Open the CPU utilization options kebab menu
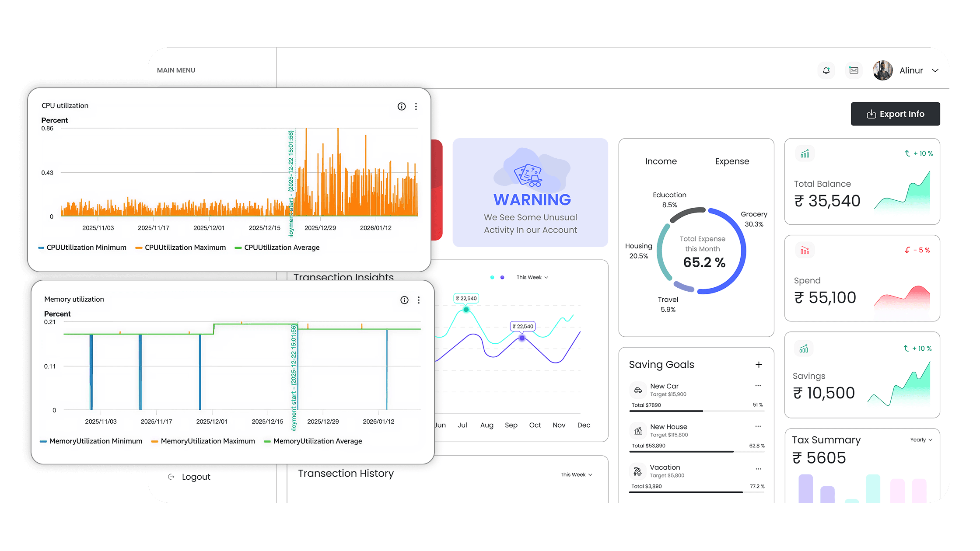 416,106
